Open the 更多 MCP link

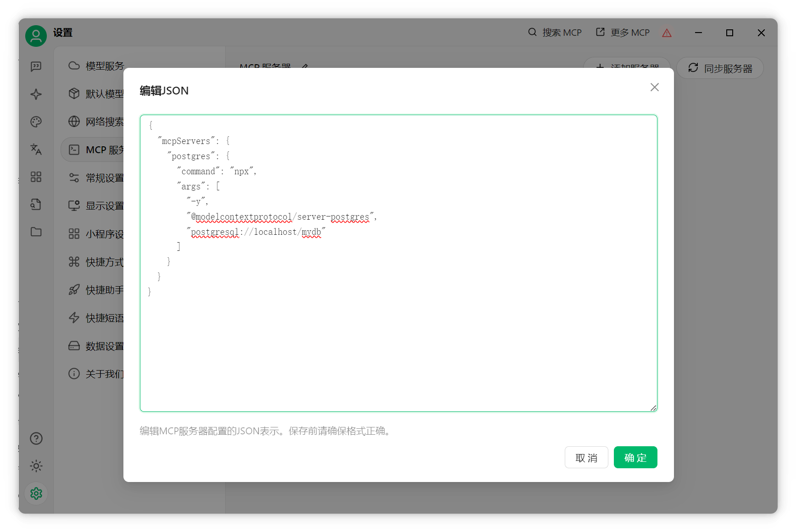(x=623, y=33)
